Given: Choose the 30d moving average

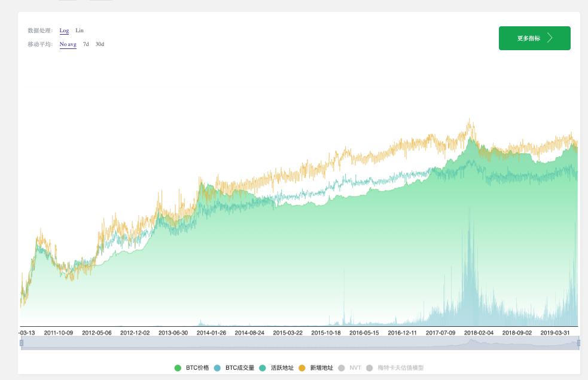Looking at the screenshot, I should click(x=100, y=44).
